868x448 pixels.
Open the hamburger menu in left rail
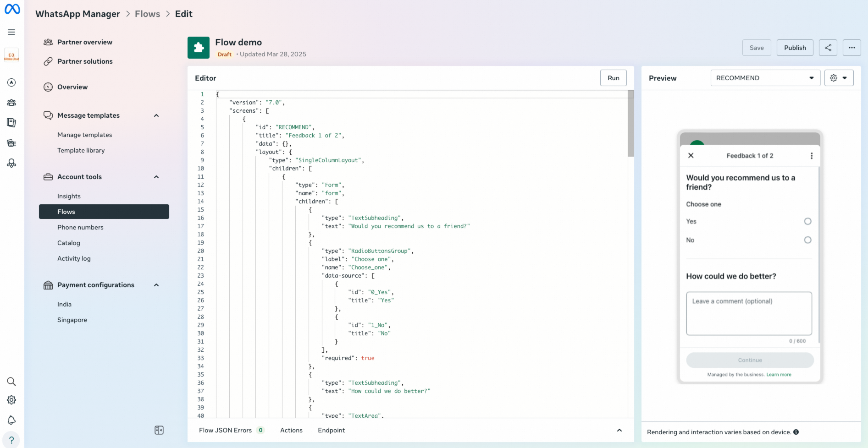point(11,32)
